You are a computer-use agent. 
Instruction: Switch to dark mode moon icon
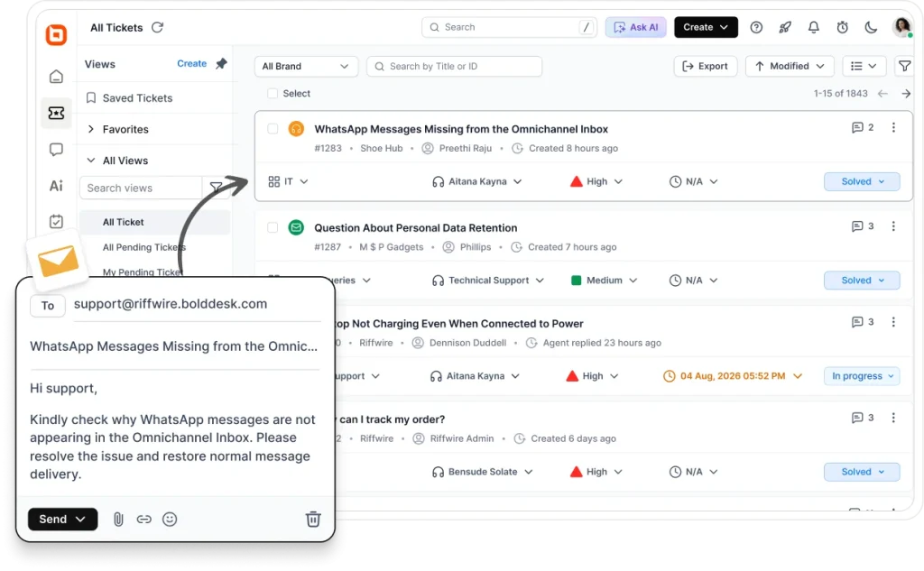pyautogui.click(x=871, y=27)
